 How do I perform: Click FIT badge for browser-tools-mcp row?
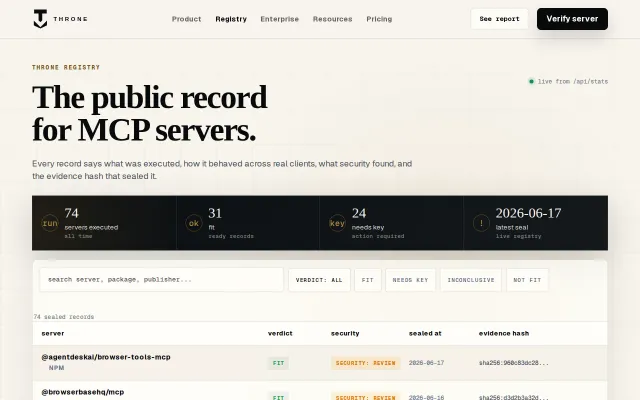point(278,363)
